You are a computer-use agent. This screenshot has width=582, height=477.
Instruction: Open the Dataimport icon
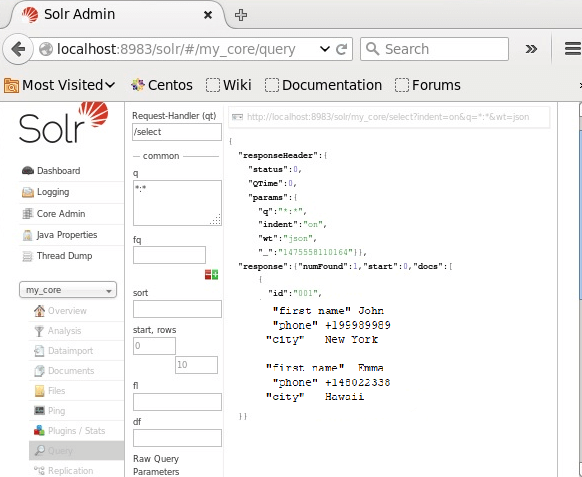click(x=39, y=351)
